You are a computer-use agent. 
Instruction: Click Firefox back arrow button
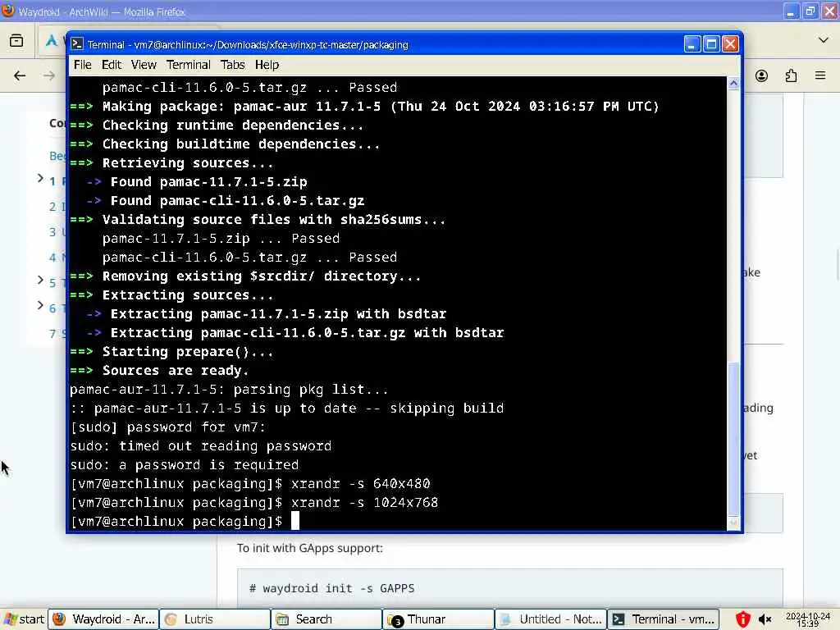tap(20, 75)
